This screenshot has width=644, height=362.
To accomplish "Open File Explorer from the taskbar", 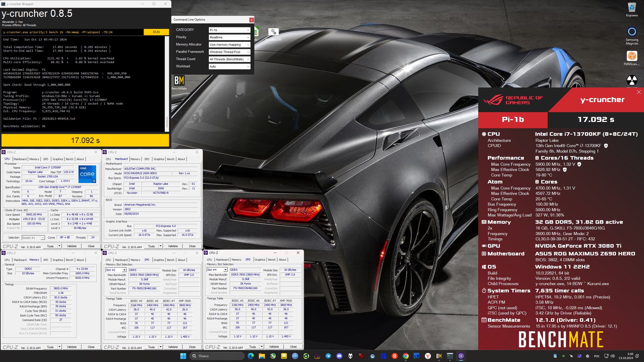I will [x=262, y=356].
